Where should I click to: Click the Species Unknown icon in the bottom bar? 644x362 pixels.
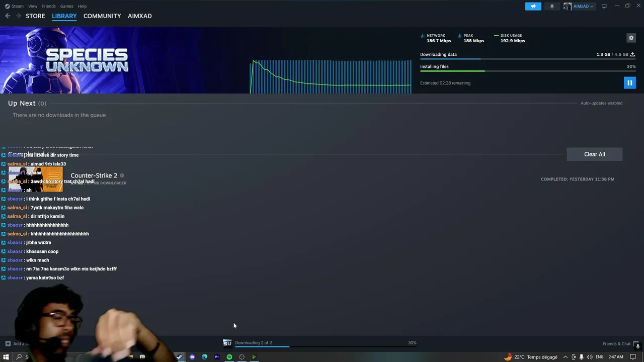tap(227, 343)
